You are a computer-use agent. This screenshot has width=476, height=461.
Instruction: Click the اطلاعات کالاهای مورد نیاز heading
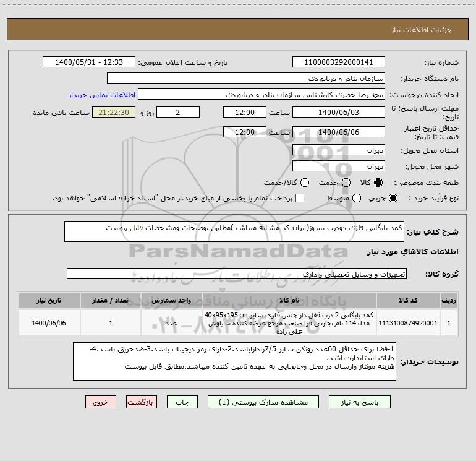click(x=412, y=252)
